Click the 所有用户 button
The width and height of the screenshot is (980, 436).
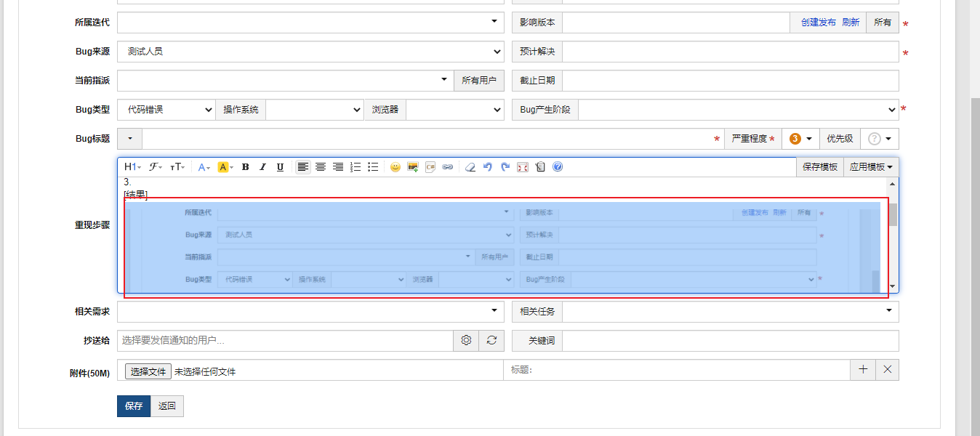pyautogui.click(x=479, y=81)
